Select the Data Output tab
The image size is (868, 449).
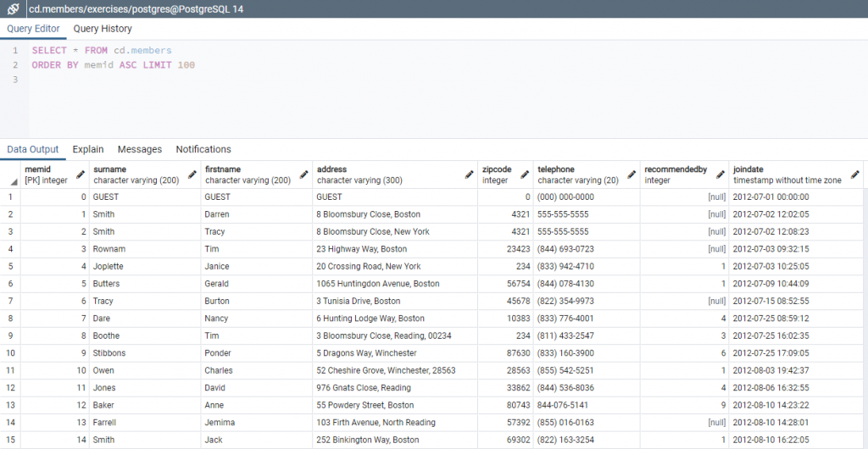pos(33,149)
